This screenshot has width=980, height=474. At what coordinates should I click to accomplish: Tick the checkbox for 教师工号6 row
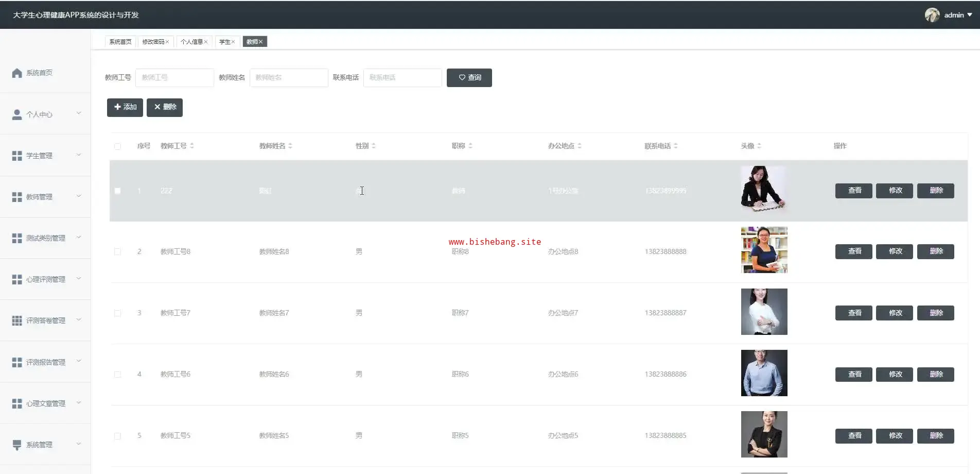click(118, 375)
